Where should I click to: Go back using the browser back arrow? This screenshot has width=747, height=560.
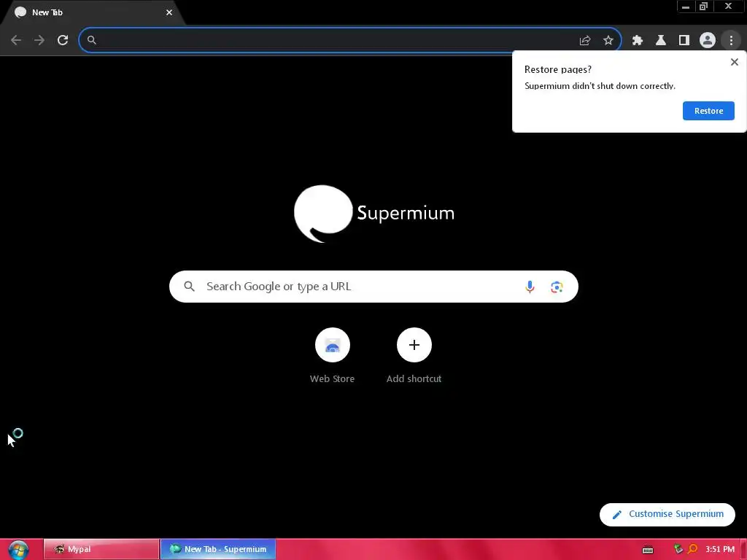tap(16, 40)
